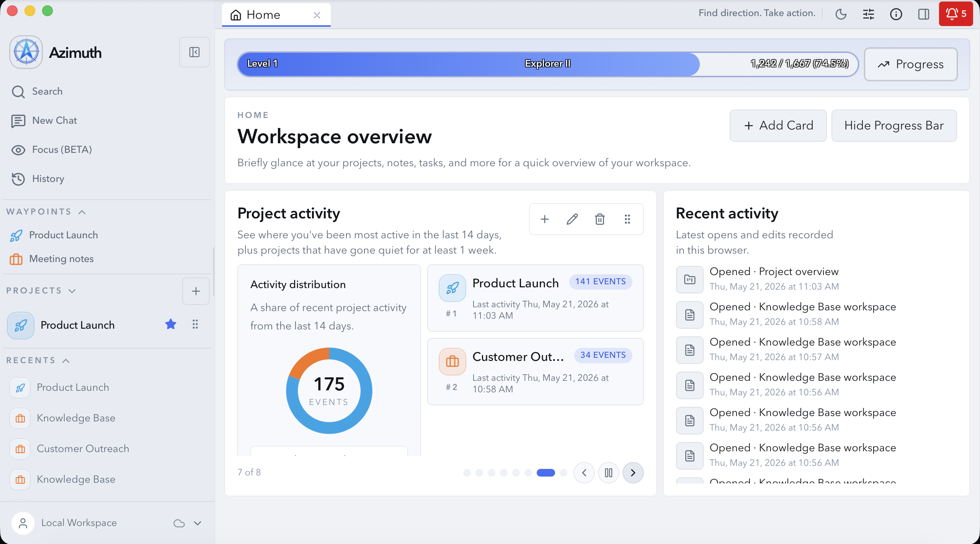Click briefcase icon on Customer Outreach card
This screenshot has height=544, width=980.
click(x=452, y=362)
